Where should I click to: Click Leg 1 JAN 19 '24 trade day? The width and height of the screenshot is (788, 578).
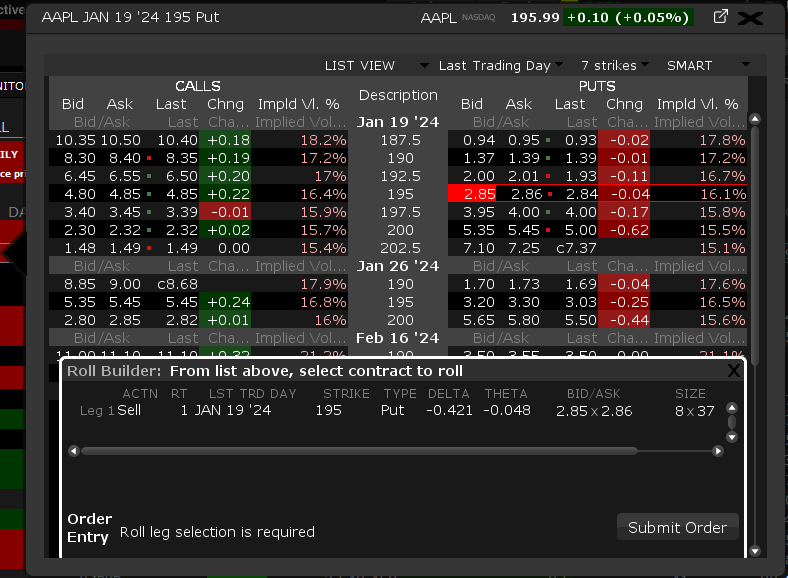pyautogui.click(x=233, y=410)
